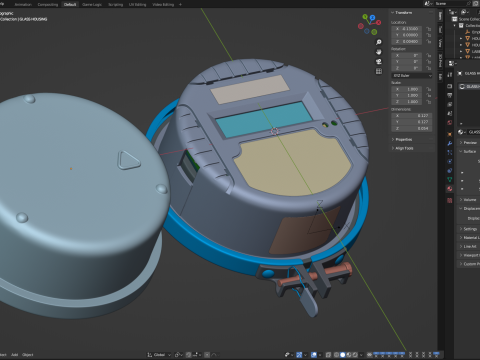Select material preview viewport shading
Image resolution: width=480 pixels, height=360 pixels.
pos(349,355)
